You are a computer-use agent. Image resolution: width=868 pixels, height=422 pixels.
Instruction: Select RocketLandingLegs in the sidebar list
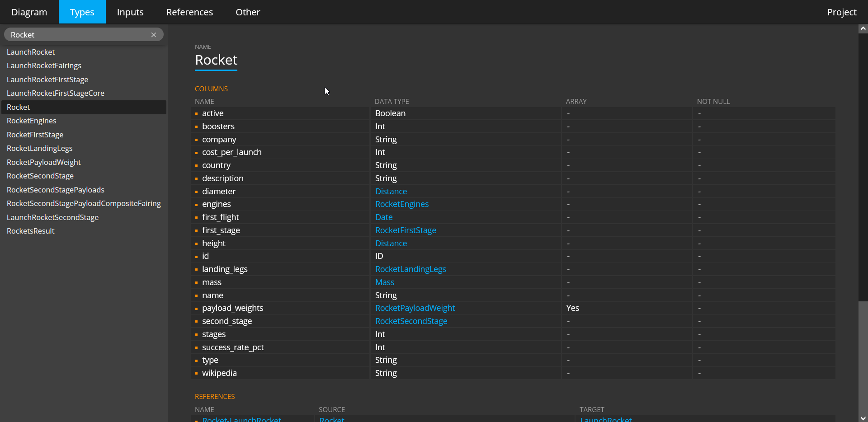(39, 148)
